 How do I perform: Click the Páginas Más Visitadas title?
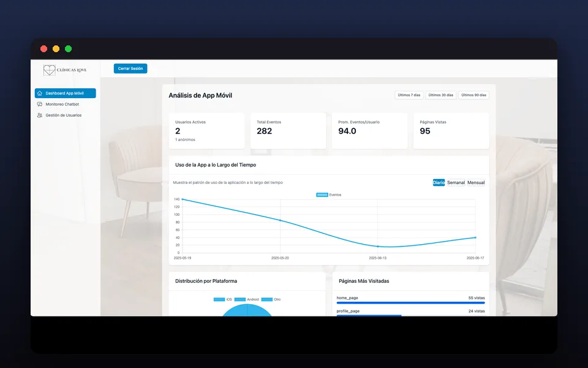click(x=364, y=281)
